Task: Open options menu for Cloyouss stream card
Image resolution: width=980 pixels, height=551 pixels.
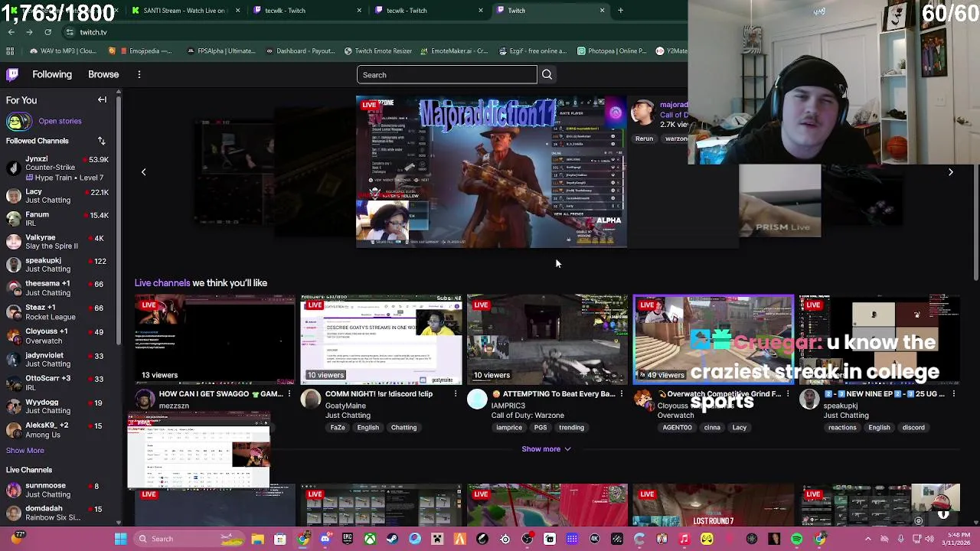Action: (787, 394)
